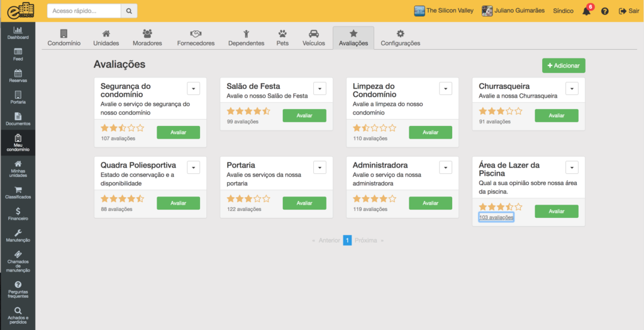Viewport: 644px width, 330px height.
Task: Click Avaliar on Limpeza do Condomínio
Action: coord(430,132)
